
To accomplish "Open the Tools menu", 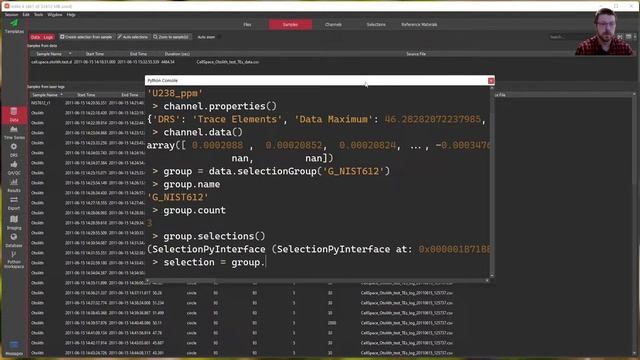I will point(38,15).
